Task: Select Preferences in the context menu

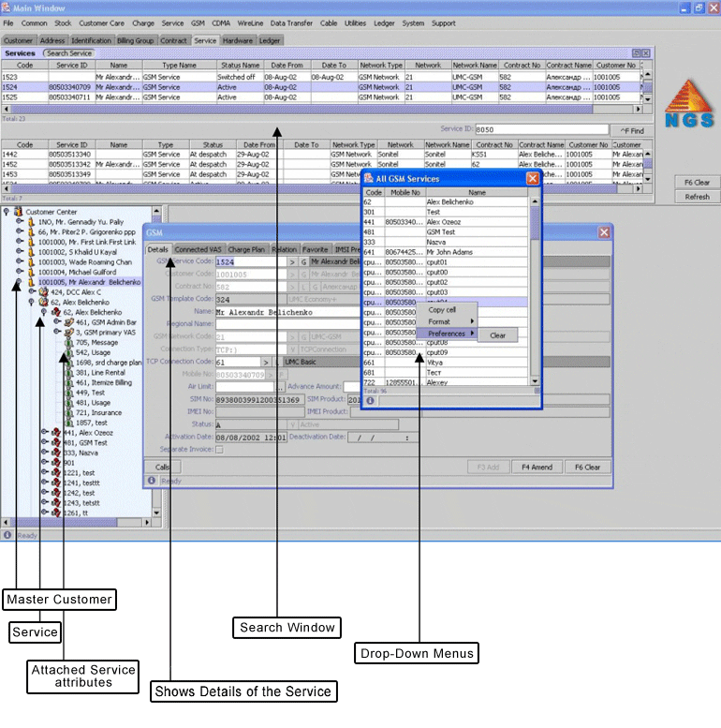Action: [x=447, y=334]
